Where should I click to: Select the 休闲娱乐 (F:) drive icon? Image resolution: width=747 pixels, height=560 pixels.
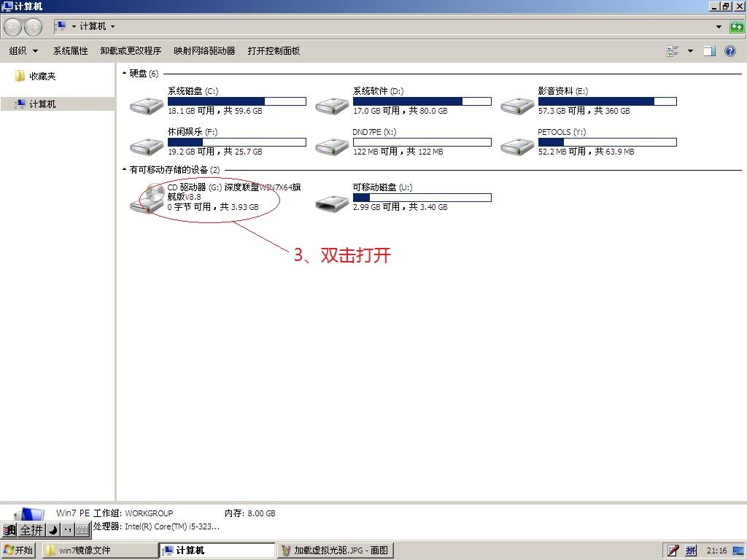(147, 146)
